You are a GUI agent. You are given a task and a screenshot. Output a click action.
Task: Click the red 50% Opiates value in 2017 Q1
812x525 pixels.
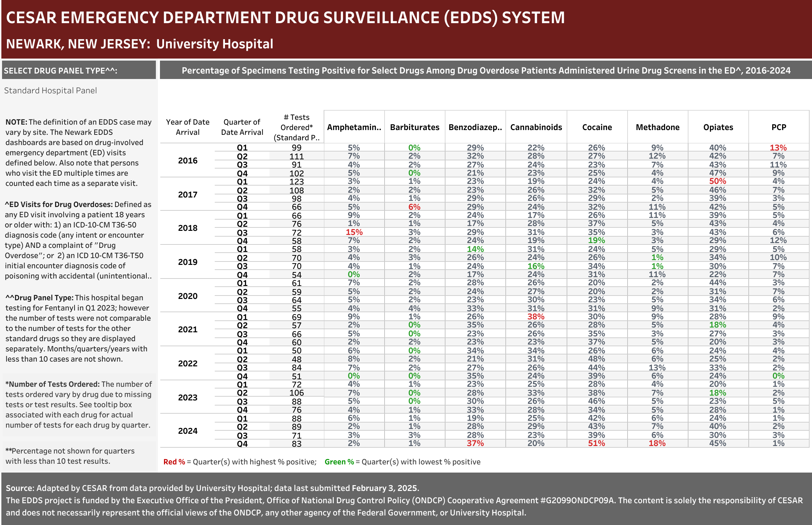point(718,181)
